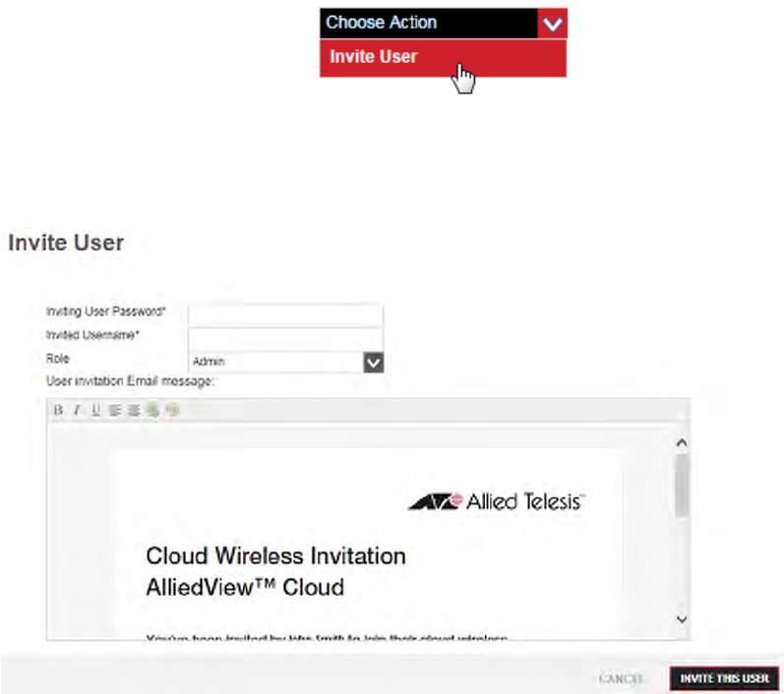Click the INVITE THIS USER button
The width and height of the screenshot is (784, 694).
pos(725,678)
